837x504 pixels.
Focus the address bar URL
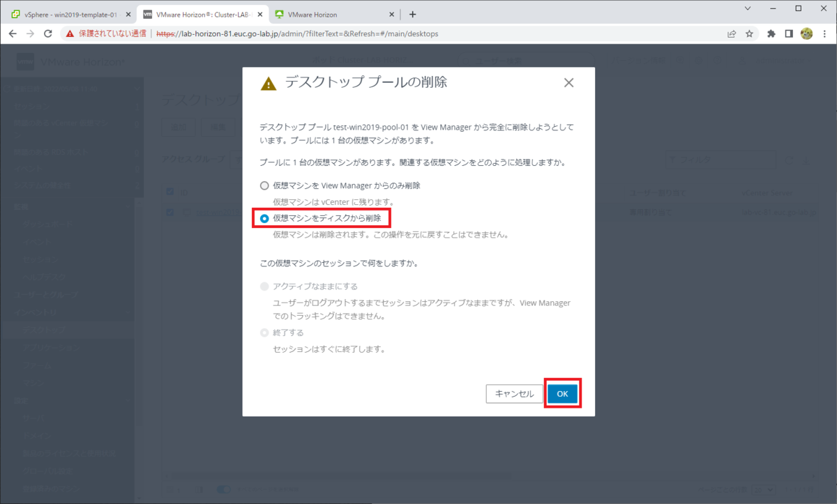coord(297,33)
